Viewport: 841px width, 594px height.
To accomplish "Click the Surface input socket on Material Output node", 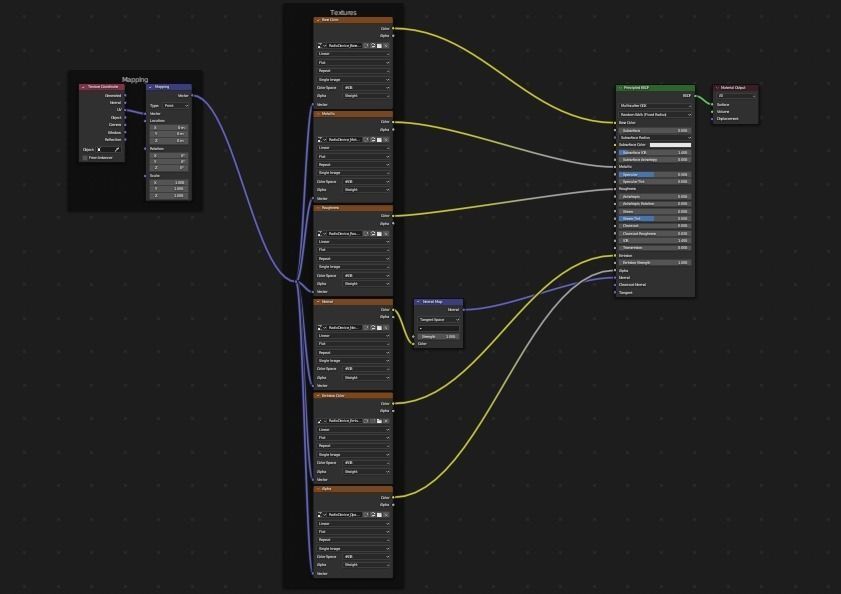I will pyautogui.click(x=713, y=105).
